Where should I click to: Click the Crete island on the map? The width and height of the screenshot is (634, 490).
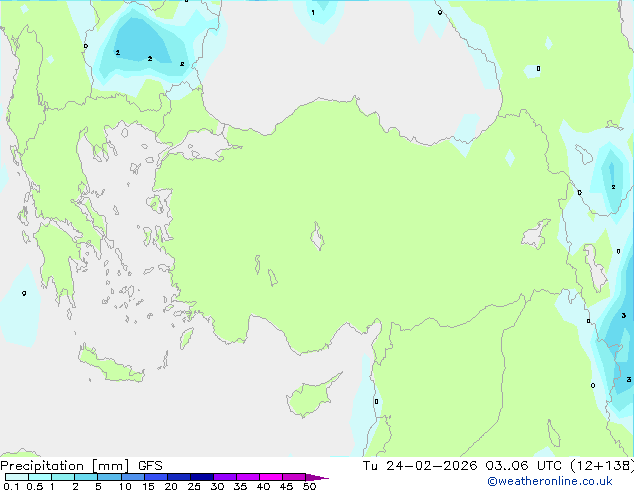click(x=110, y=365)
